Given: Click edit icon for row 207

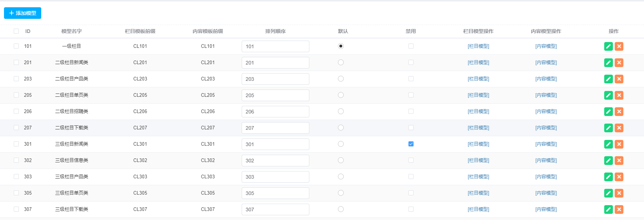Looking at the screenshot, I should point(608,128).
